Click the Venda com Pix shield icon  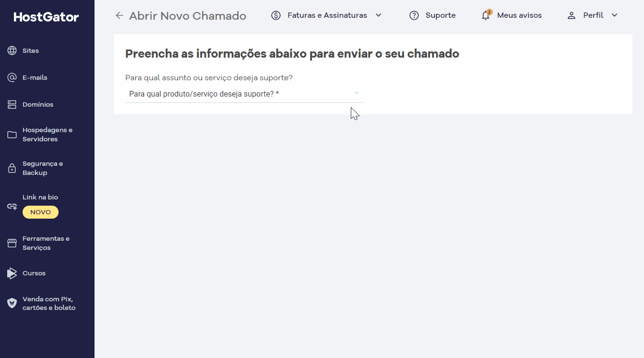coord(12,303)
